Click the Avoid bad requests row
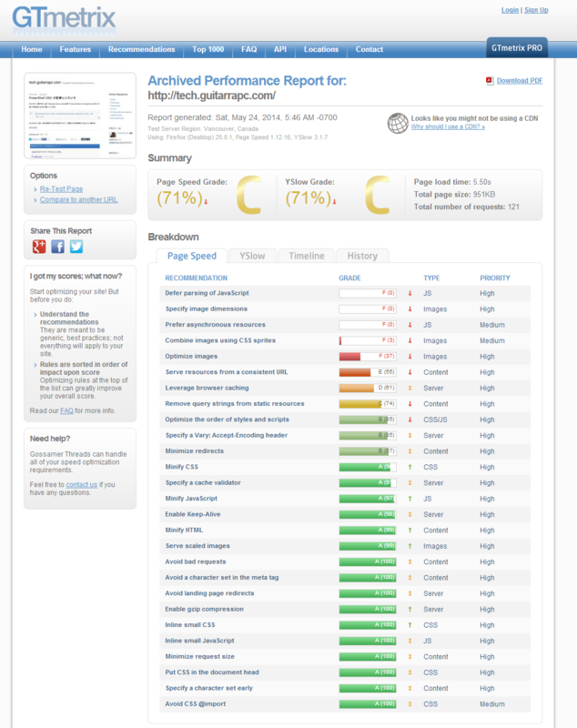The image size is (577, 728). [345, 561]
